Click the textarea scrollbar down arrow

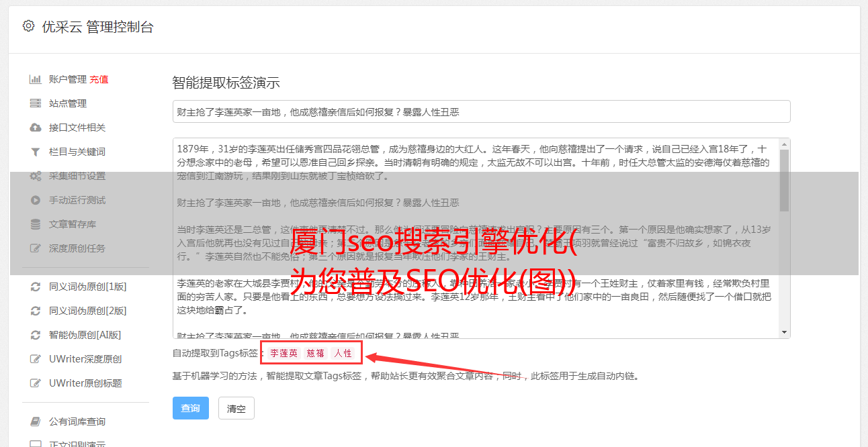tap(784, 332)
